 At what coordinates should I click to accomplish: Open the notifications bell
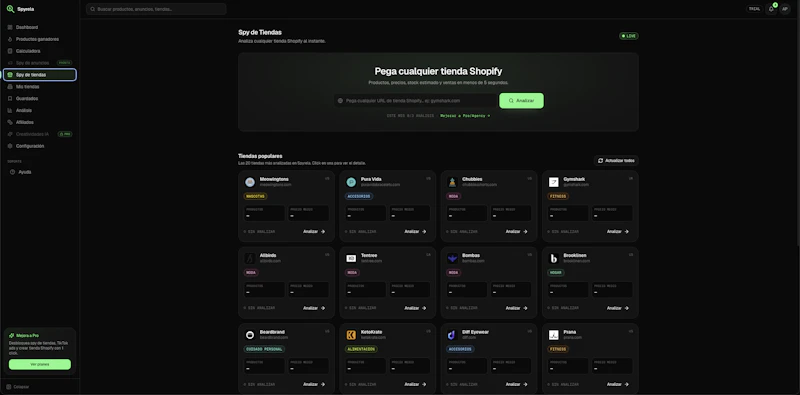(x=771, y=9)
